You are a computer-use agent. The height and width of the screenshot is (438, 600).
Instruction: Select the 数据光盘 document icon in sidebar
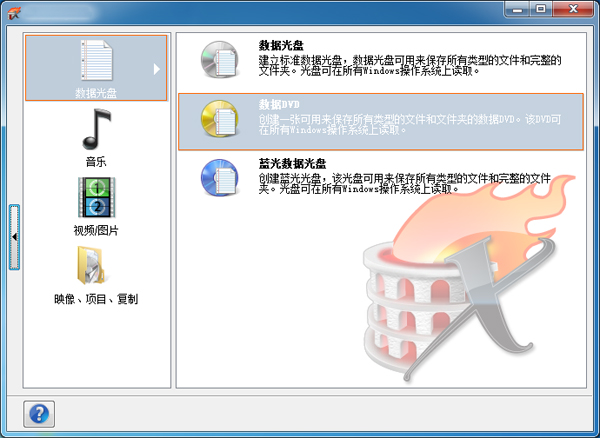(x=96, y=60)
